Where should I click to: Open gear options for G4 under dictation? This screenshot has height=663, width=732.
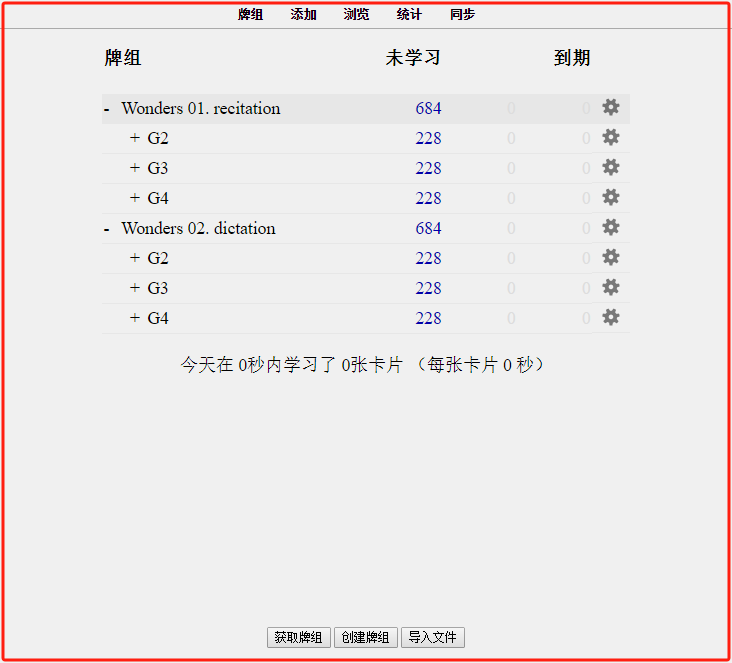click(x=611, y=317)
